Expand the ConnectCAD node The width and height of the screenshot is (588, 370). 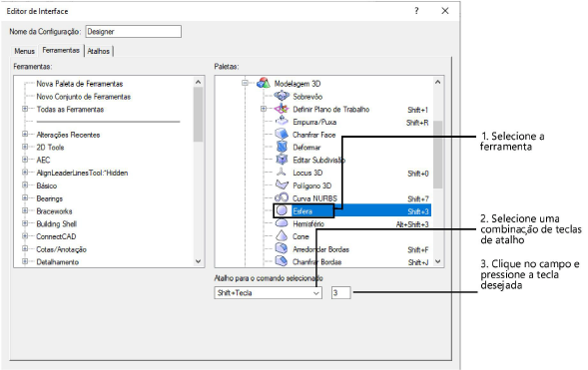[25, 236]
